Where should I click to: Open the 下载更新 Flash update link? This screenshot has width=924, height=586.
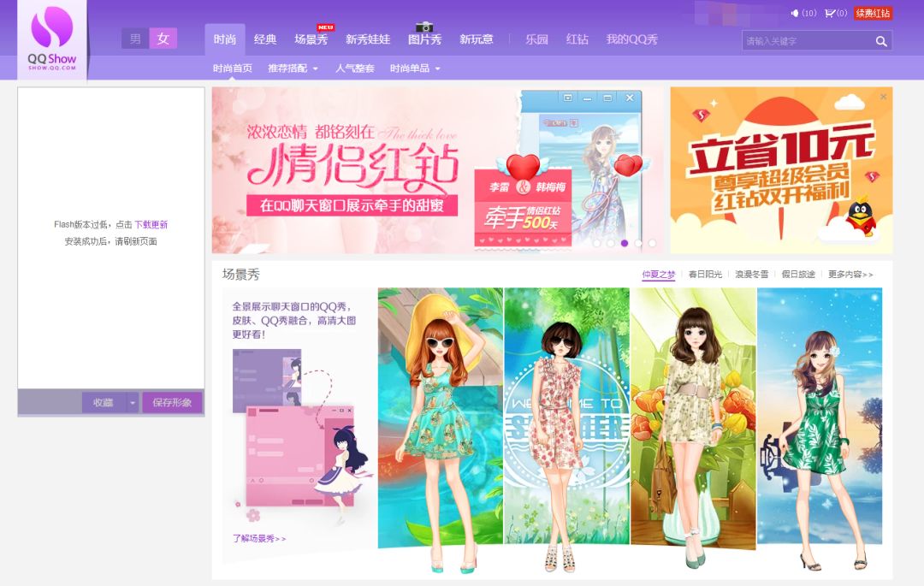point(151,222)
